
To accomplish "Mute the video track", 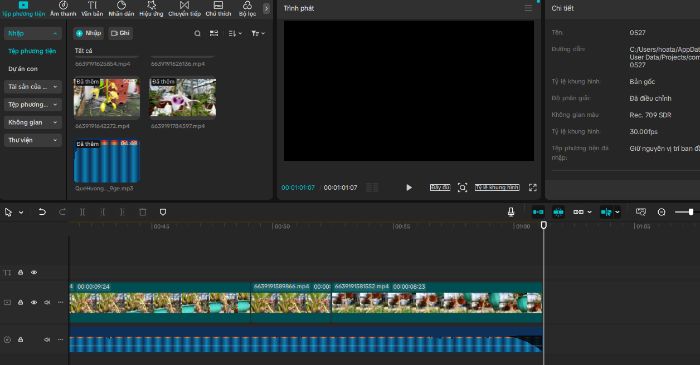I will (47, 303).
